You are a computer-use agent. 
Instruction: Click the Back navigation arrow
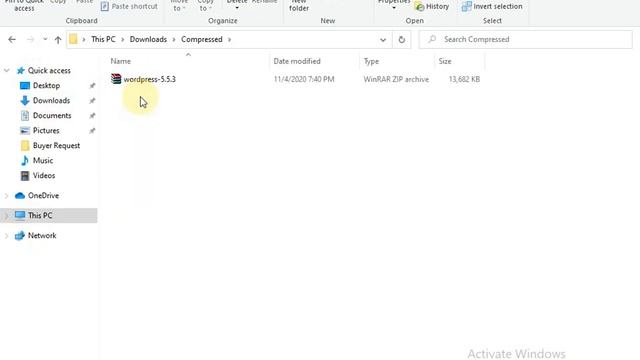tap(12, 40)
